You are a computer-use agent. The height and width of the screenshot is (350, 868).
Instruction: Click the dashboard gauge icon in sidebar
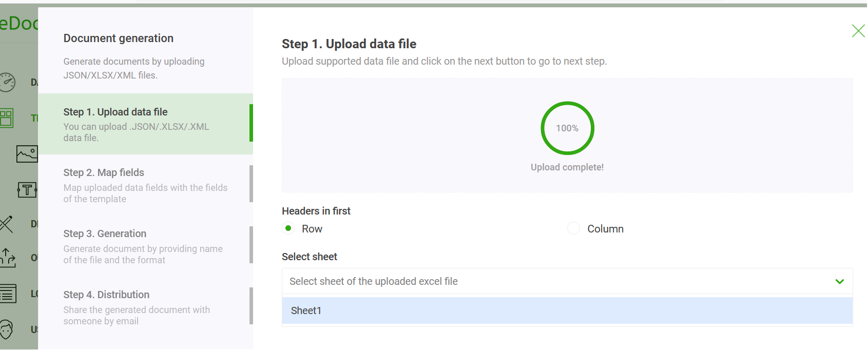pos(7,82)
